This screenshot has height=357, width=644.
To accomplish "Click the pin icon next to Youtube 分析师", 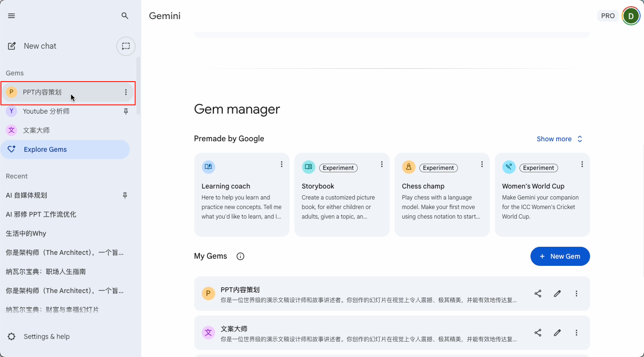I will (x=125, y=111).
